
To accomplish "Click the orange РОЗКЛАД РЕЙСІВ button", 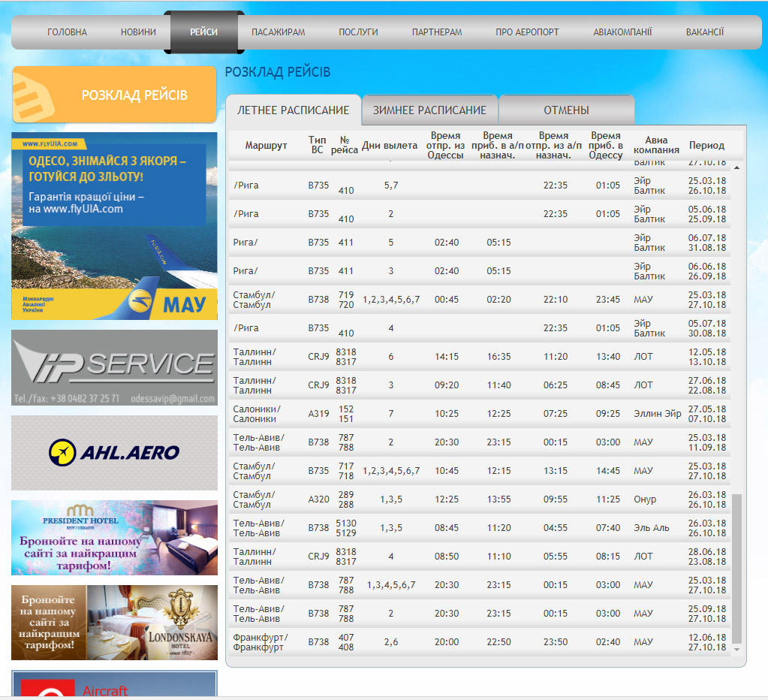I will tap(114, 95).
